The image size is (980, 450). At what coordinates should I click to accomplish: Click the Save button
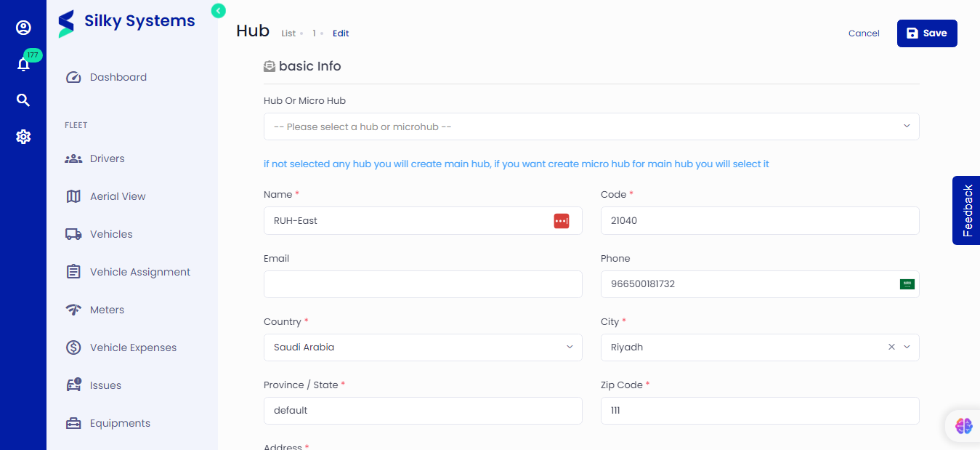pos(926,33)
